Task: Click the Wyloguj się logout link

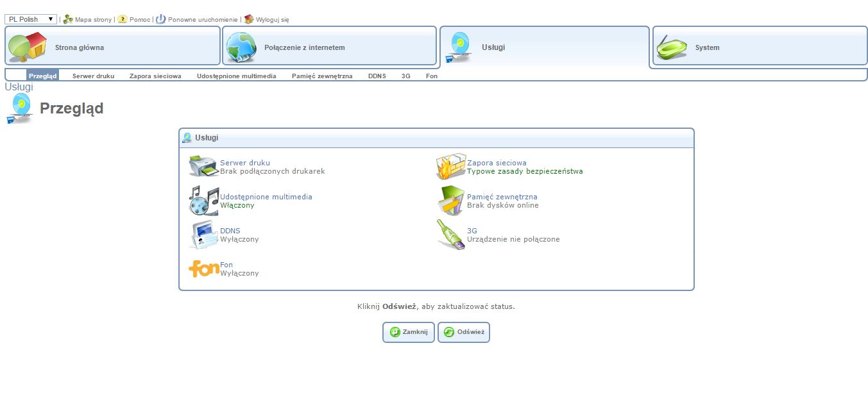Action: tap(272, 20)
